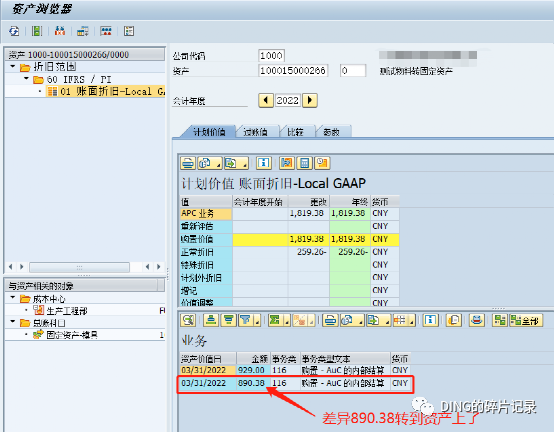554x432 pixels.
Task: Click the 购置价值 row label
Action: coord(206,239)
